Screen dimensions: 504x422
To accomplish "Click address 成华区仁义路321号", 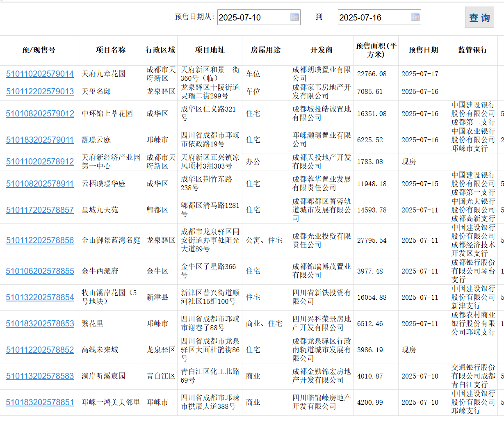I will [208, 114].
